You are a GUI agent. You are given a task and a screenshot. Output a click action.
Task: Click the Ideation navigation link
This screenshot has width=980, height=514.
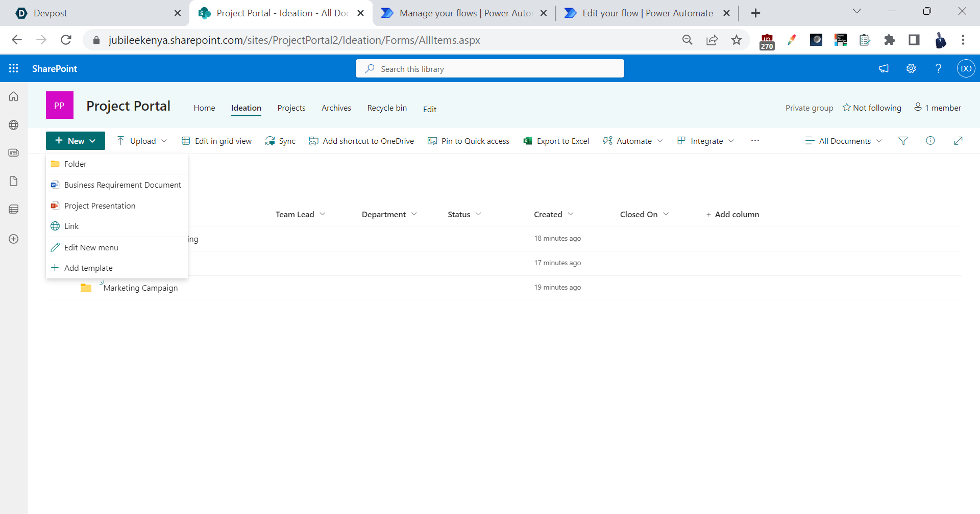[x=246, y=108]
